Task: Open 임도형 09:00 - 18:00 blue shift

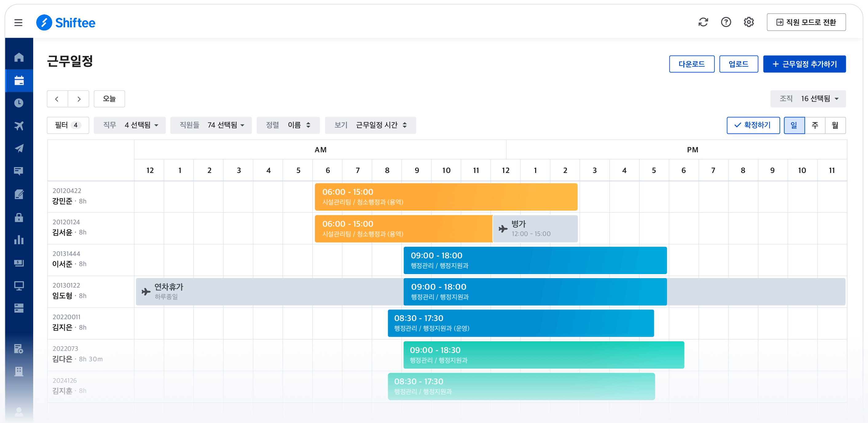Action: (535, 292)
